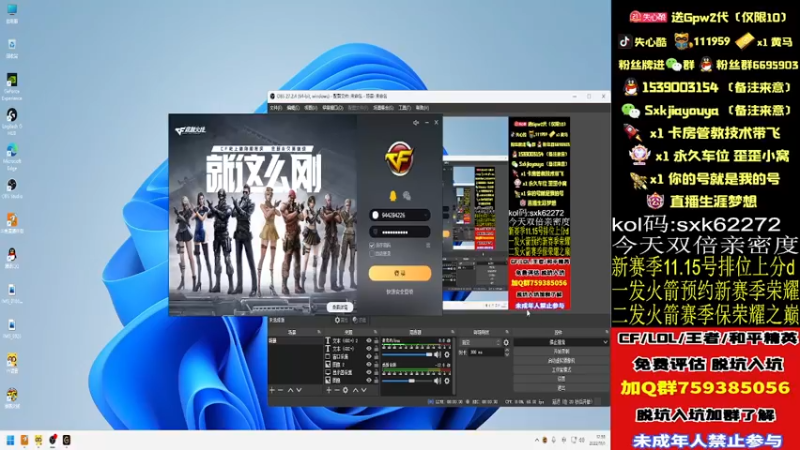Open settings gear for second audio mixer channel
The image size is (800, 450).
(447, 381)
